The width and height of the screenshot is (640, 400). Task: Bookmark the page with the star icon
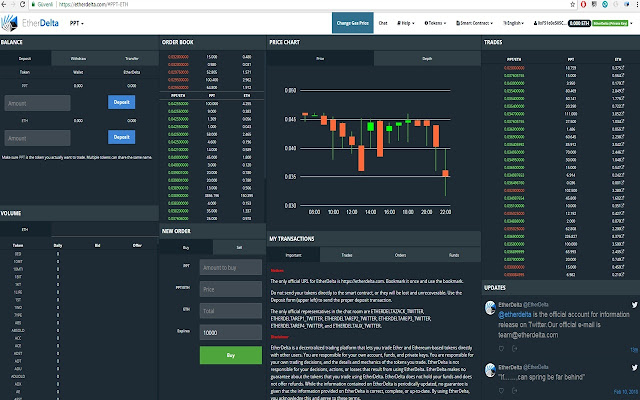pyautogui.click(x=572, y=4)
